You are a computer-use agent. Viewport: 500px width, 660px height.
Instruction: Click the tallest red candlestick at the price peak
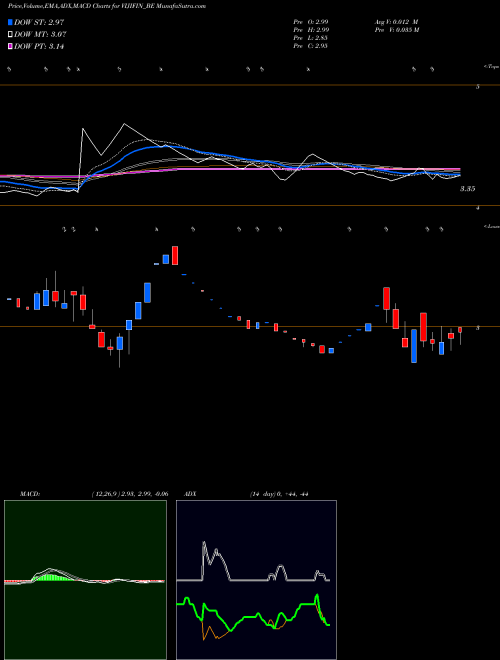[175, 255]
